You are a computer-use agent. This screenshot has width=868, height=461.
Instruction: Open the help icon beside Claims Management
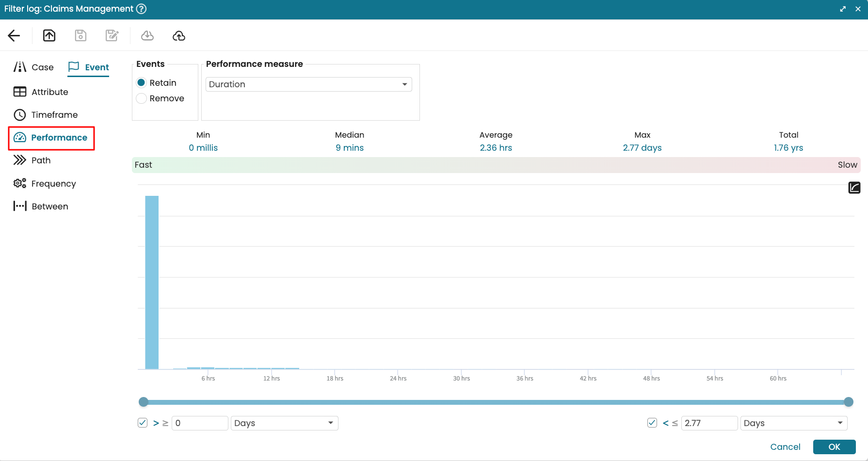pos(141,9)
